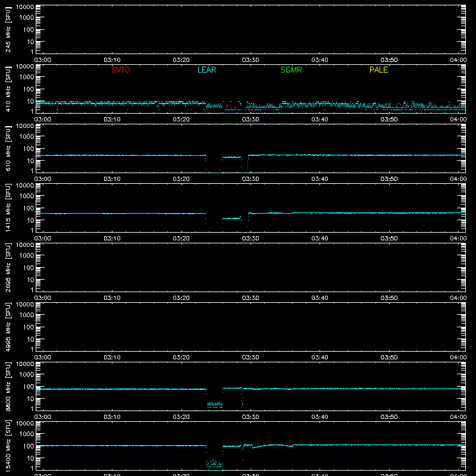Click the 15400 MHz [SFU] axis label
Viewport: 476px width, 476px height.
click(x=8, y=446)
